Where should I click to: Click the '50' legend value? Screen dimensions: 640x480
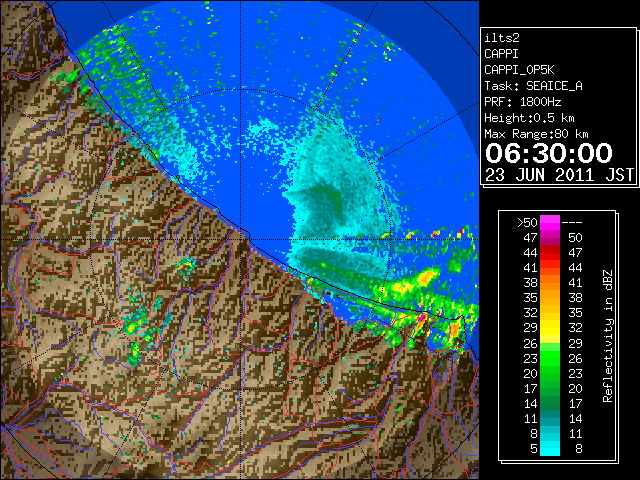click(575, 238)
